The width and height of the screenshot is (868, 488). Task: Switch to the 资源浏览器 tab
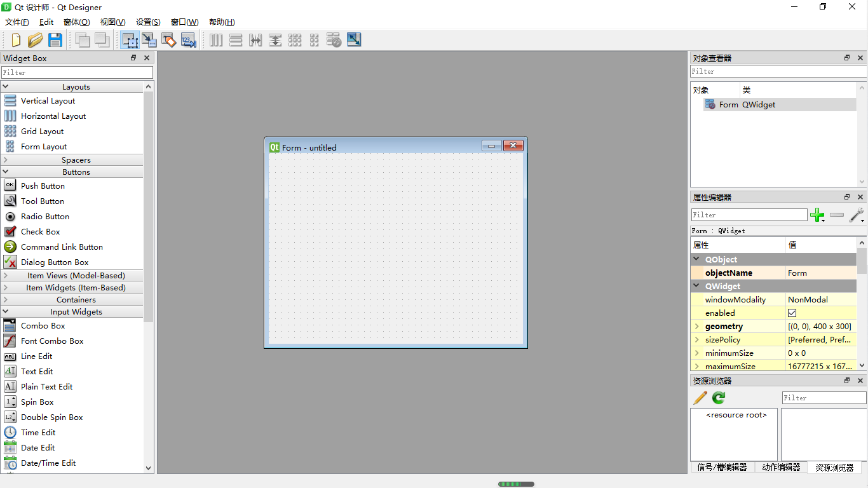(834, 467)
